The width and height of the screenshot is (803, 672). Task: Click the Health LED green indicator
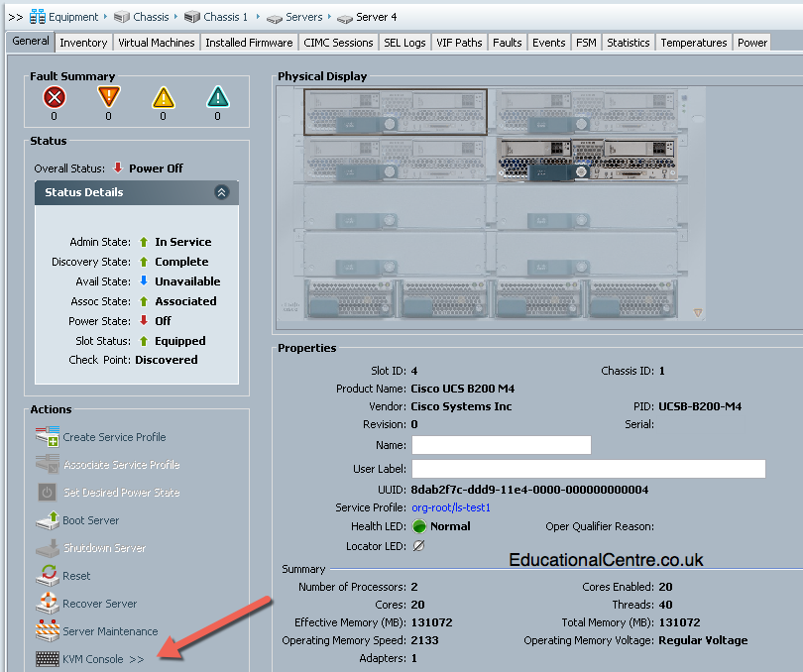click(x=419, y=526)
